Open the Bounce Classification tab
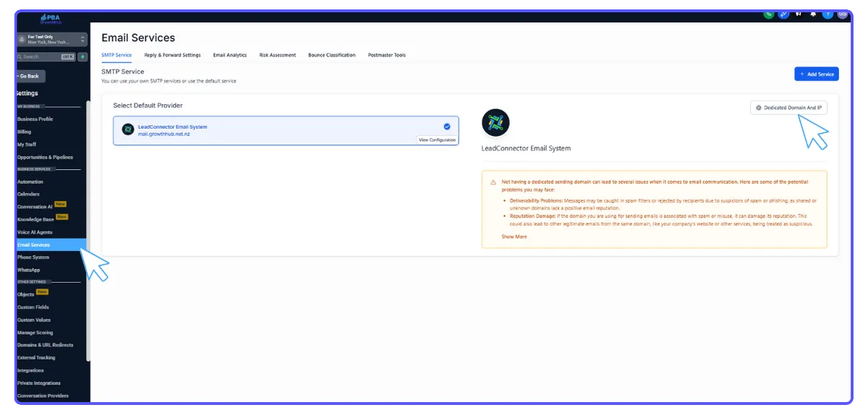 tap(332, 55)
